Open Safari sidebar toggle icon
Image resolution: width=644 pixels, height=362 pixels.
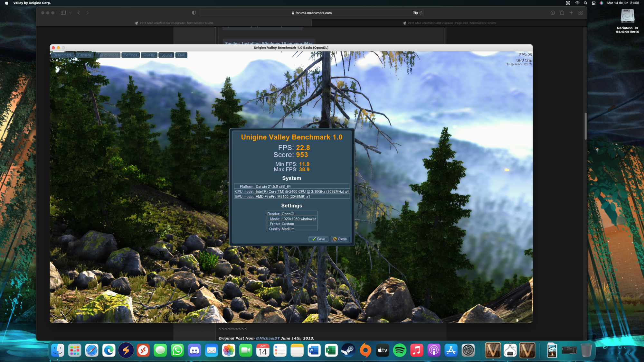click(63, 13)
